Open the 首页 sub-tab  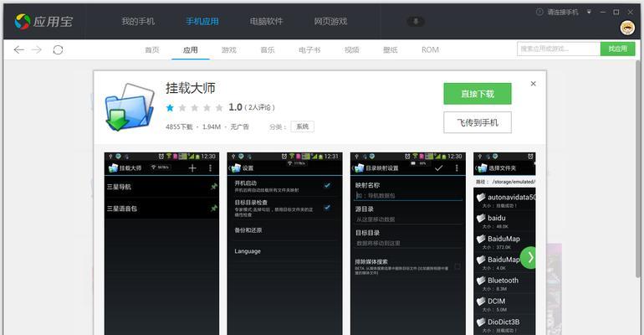152,49
